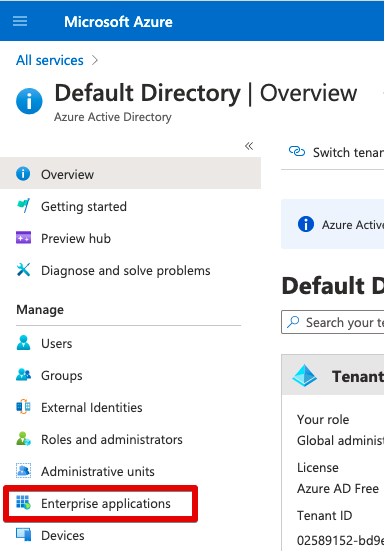The width and height of the screenshot is (384, 551).
Task: Click the Preview hub purple icon
Action: pyautogui.click(x=24, y=238)
